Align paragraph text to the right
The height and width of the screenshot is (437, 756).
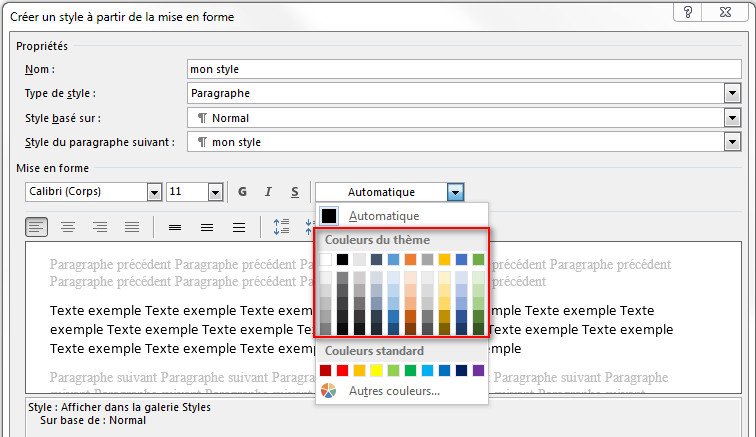tap(100, 228)
